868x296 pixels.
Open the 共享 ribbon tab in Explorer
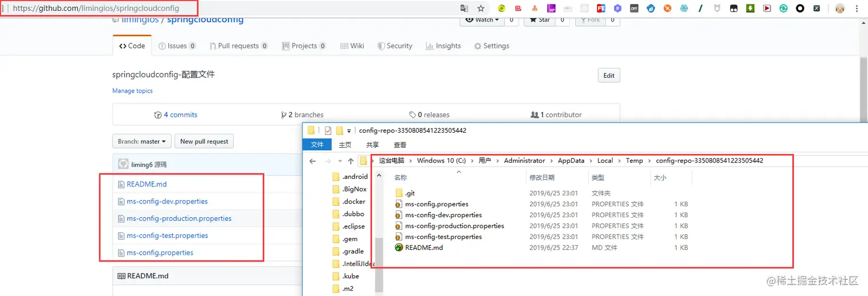coord(373,145)
